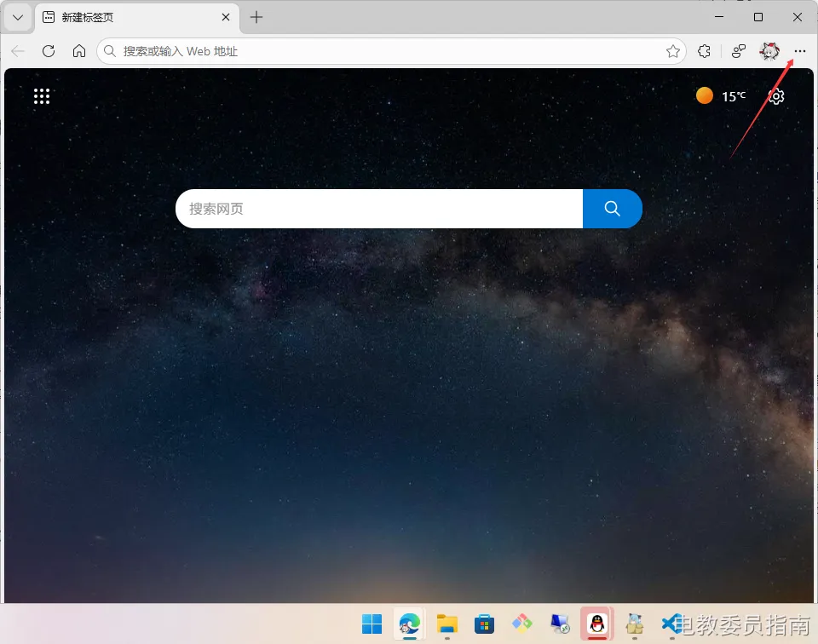Open the Extensions puzzle-piece icon
Screen dimensions: 818x644
(x=704, y=51)
